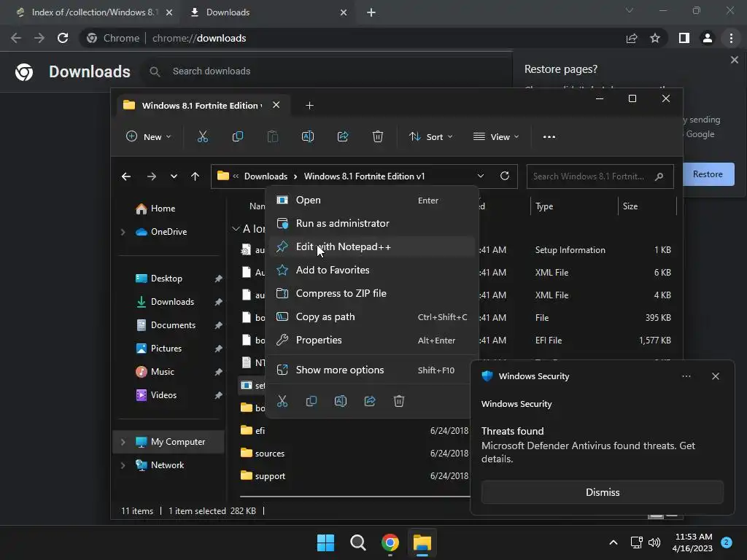747x560 pixels.
Task: Choose Open in context menu
Action: click(x=371, y=200)
